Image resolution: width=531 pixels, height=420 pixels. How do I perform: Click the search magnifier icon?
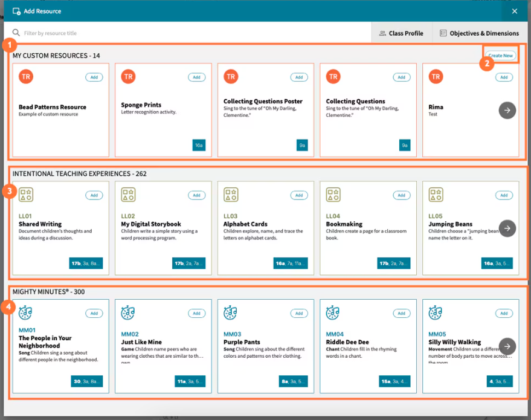click(x=15, y=32)
